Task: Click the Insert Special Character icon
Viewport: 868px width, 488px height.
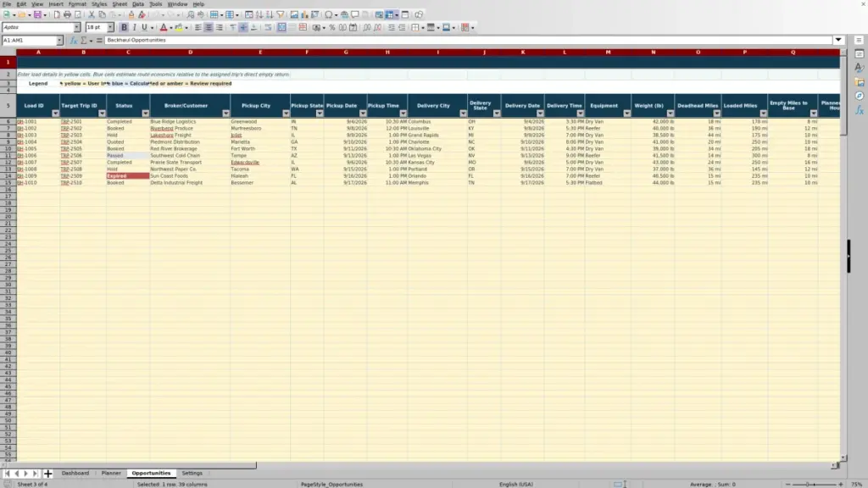Action: pos(328,15)
